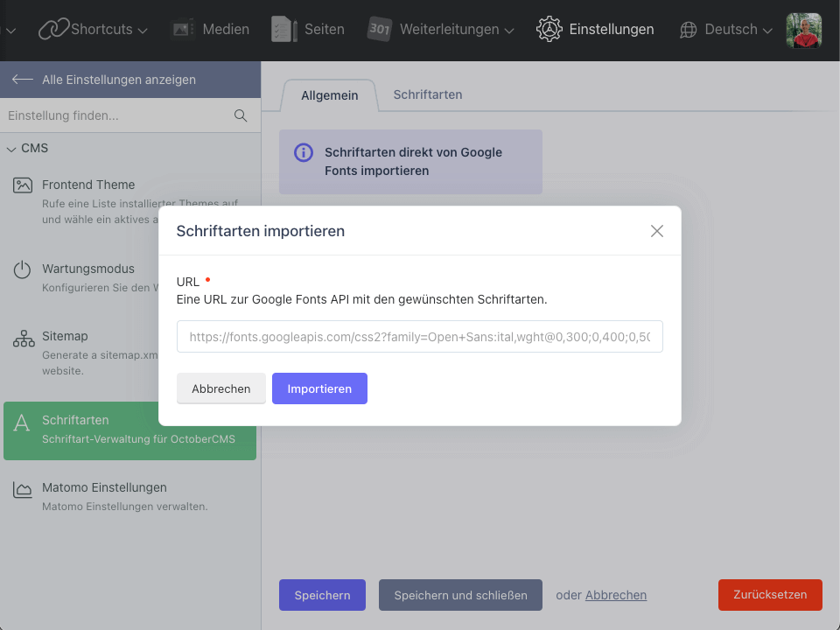Click the globe language icon

(x=688, y=30)
